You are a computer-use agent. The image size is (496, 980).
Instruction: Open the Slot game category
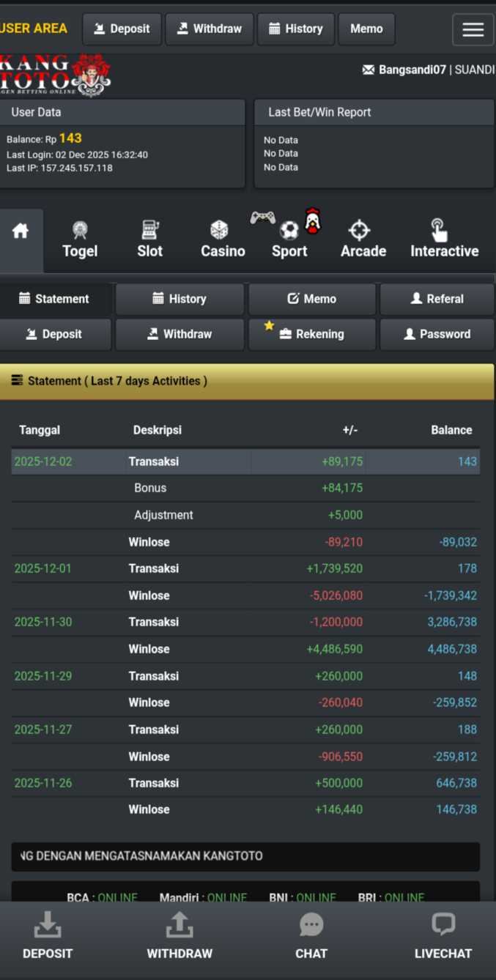click(x=149, y=240)
